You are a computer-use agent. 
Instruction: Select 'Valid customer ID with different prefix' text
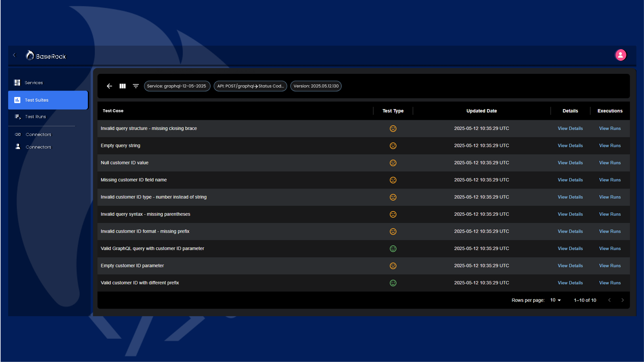pos(139,283)
